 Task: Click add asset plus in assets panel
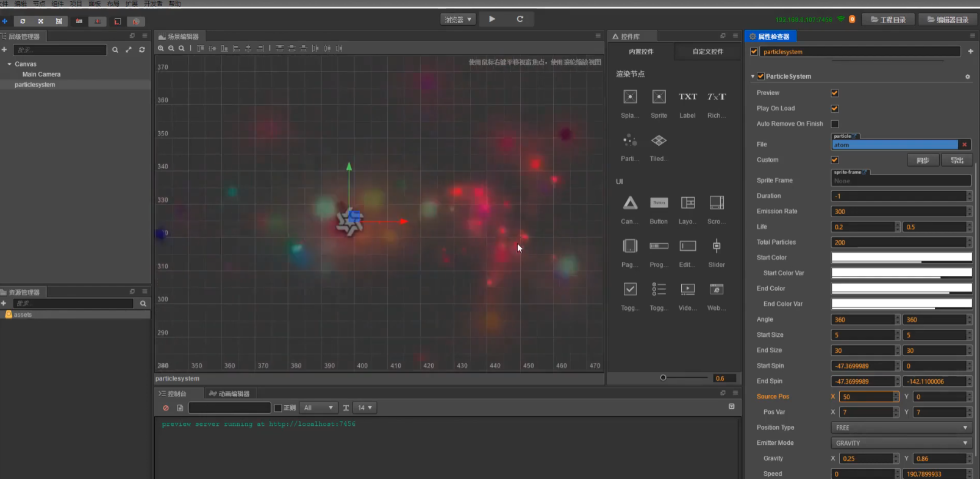click(x=4, y=303)
